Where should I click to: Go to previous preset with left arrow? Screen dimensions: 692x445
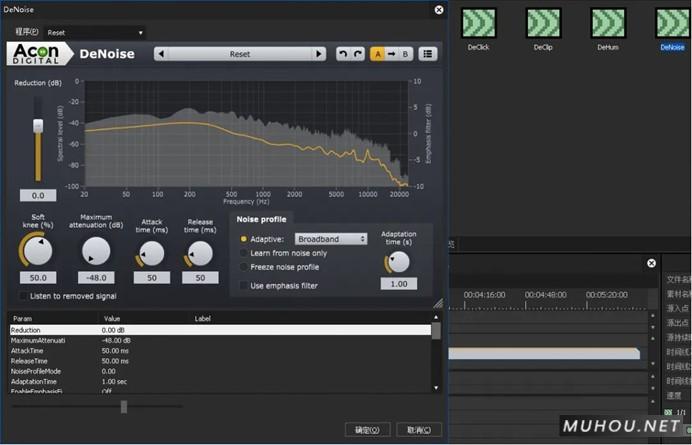coord(161,54)
